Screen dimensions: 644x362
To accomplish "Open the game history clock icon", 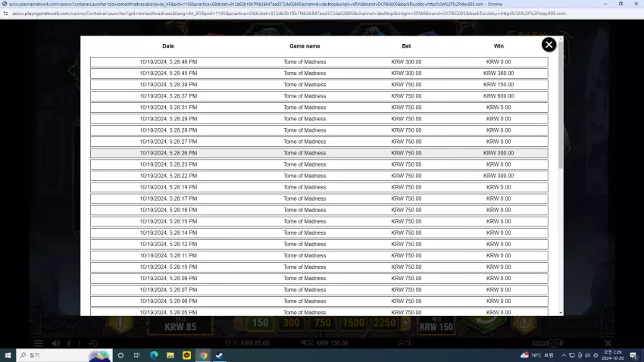I will 94,343.
